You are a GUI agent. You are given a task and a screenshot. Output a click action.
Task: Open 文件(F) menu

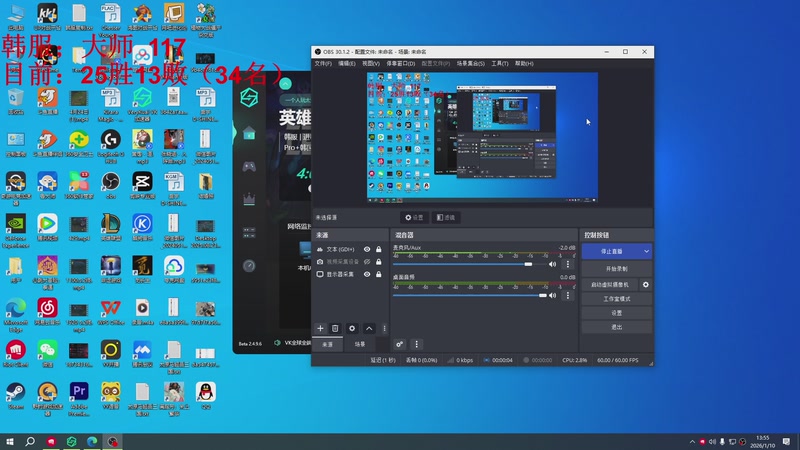tap(323, 63)
